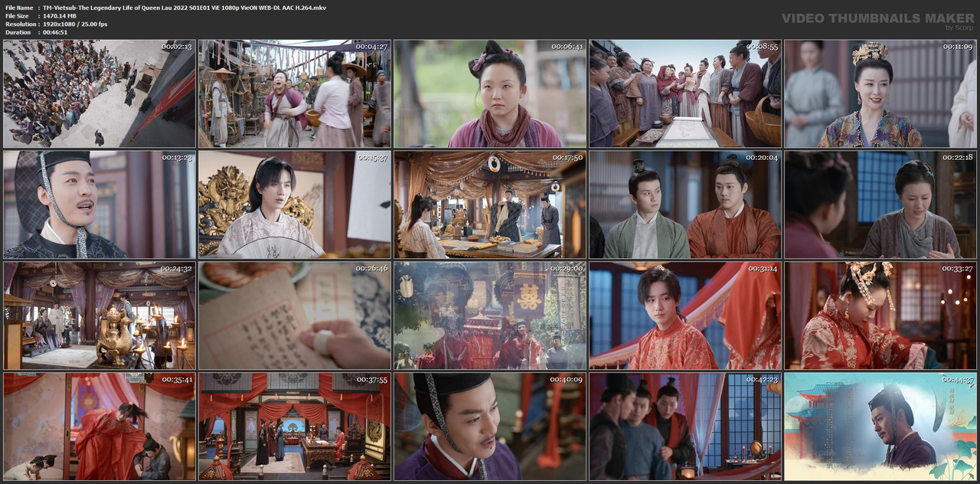The height and width of the screenshot is (484, 980).
Task: Choose the thumbnail stamped 00:13:23
Action: click(100, 204)
